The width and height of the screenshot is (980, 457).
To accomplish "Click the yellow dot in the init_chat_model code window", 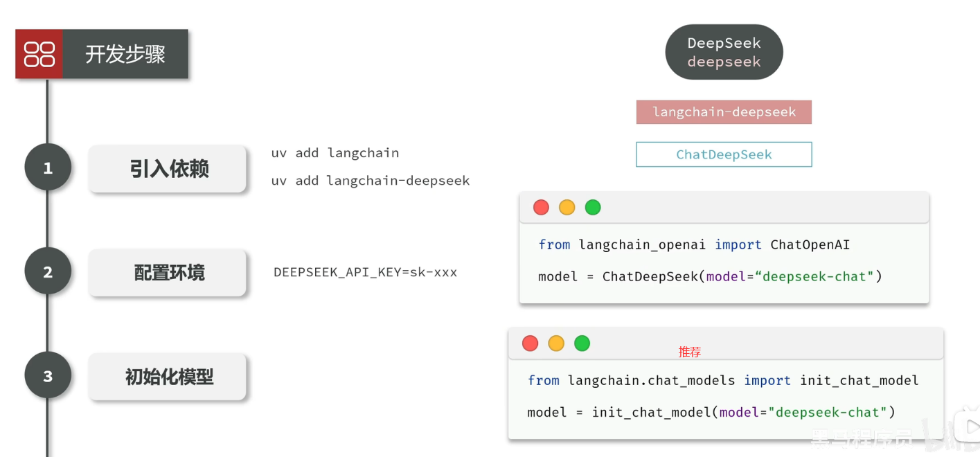I will coord(556,343).
